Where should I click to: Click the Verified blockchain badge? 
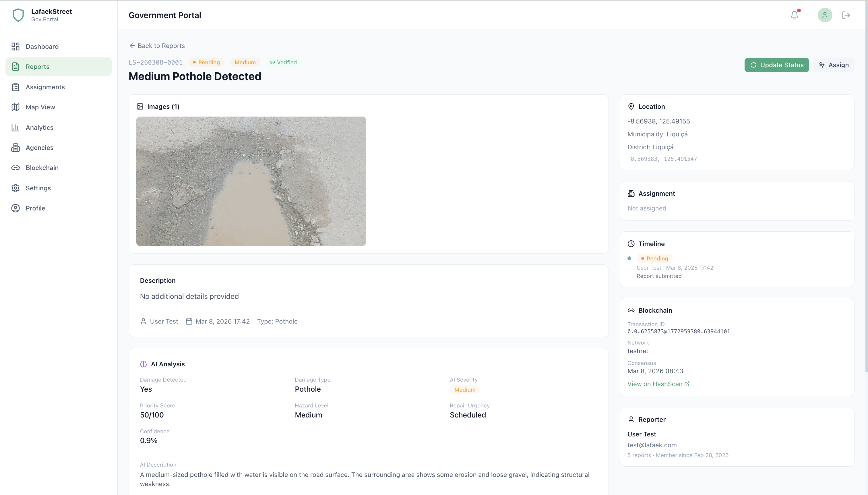[x=283, y=62]
